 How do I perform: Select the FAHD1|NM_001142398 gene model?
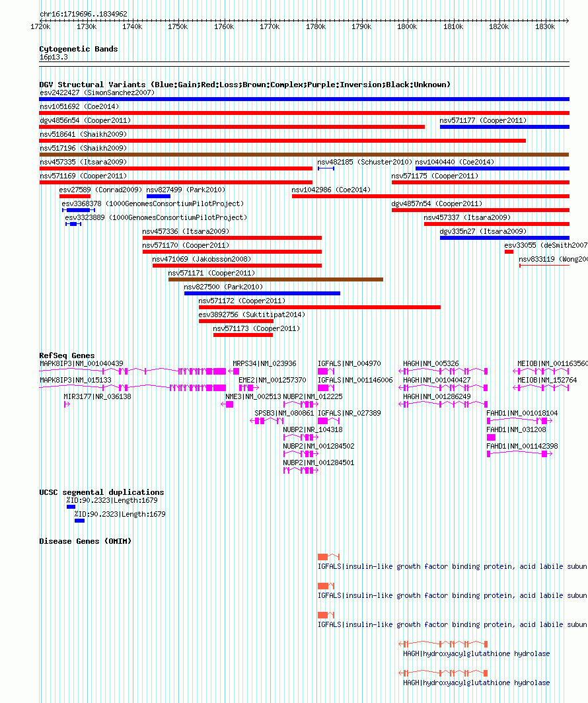click(x=520, y=454)
